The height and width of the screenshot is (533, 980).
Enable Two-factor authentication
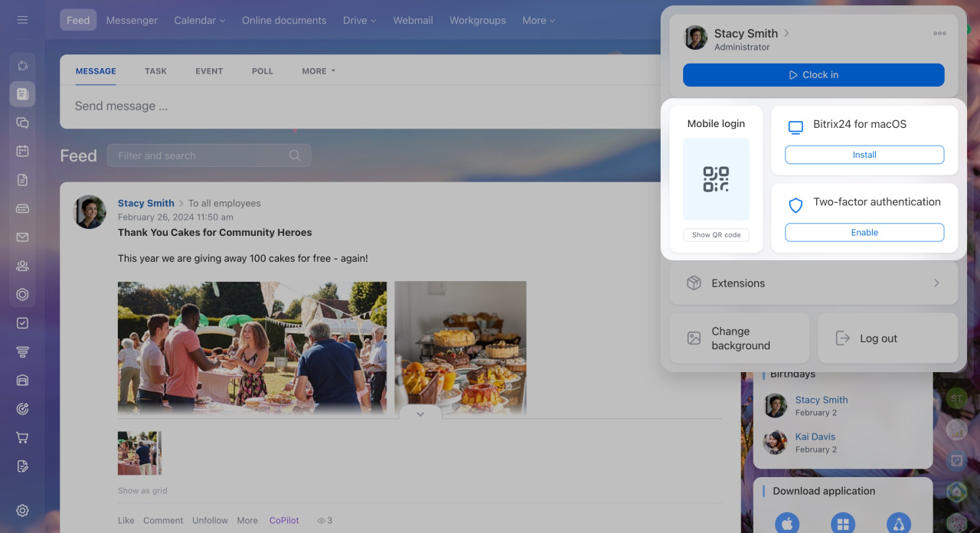864,233
